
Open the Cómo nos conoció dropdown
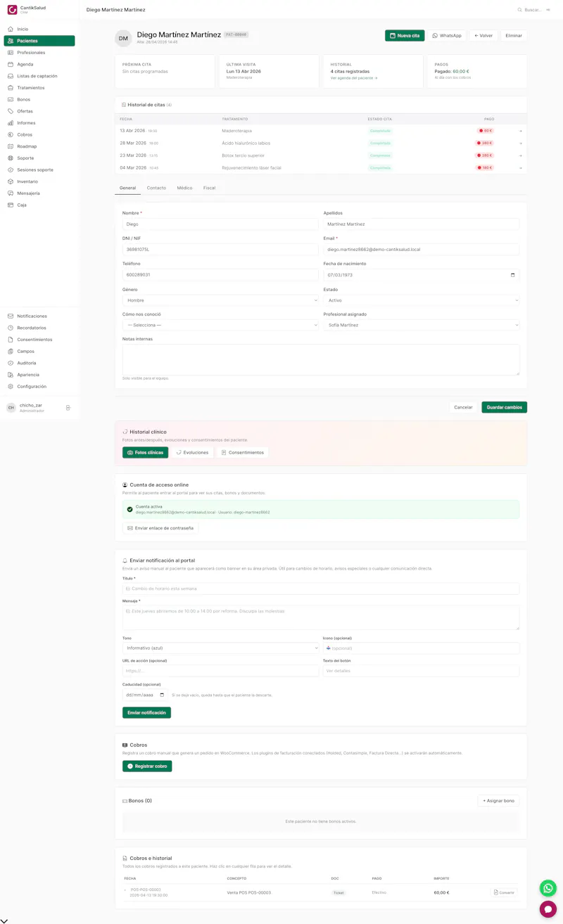pyautogui.click(x=220, y=325)
